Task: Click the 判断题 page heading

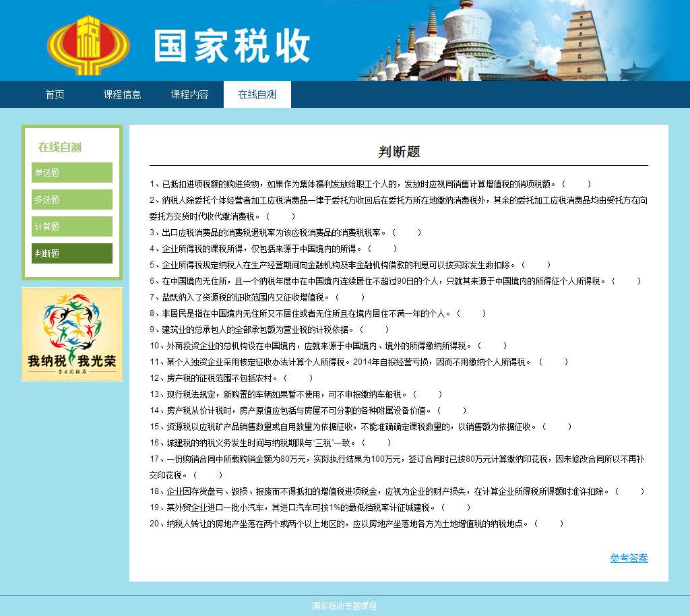Action: (x=399, y=152)
